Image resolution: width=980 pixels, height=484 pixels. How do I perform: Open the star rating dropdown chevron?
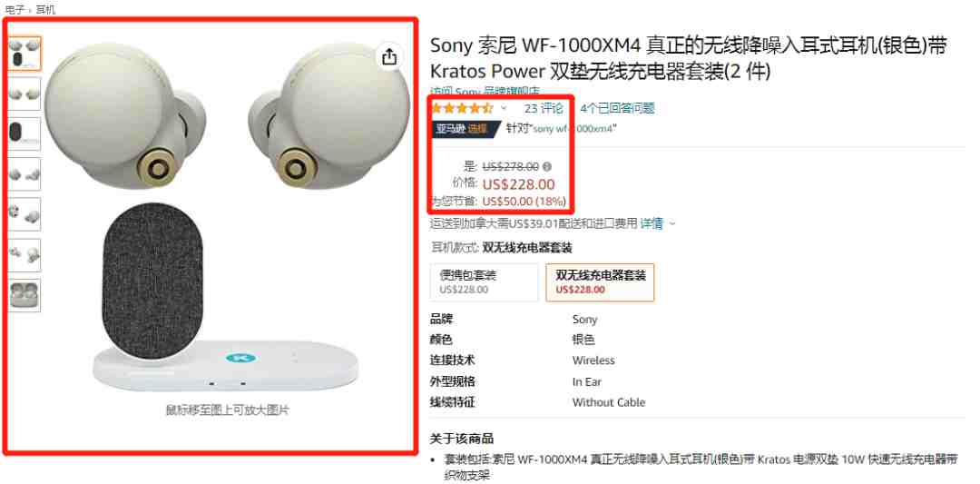(x=504, y=109)
